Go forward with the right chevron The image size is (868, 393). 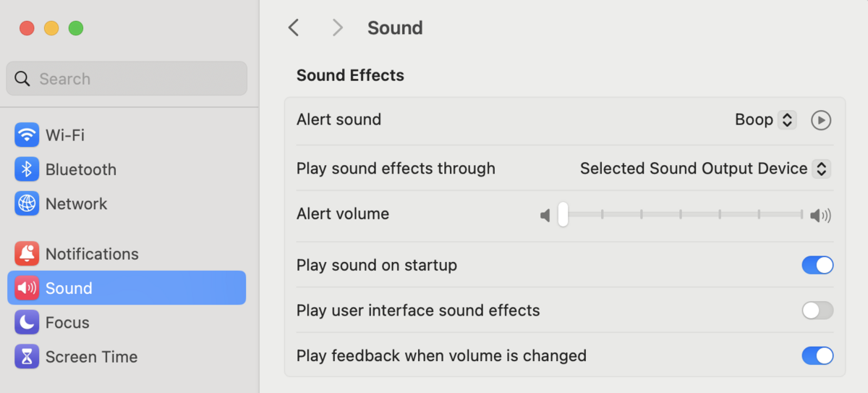tap(337, 28)
